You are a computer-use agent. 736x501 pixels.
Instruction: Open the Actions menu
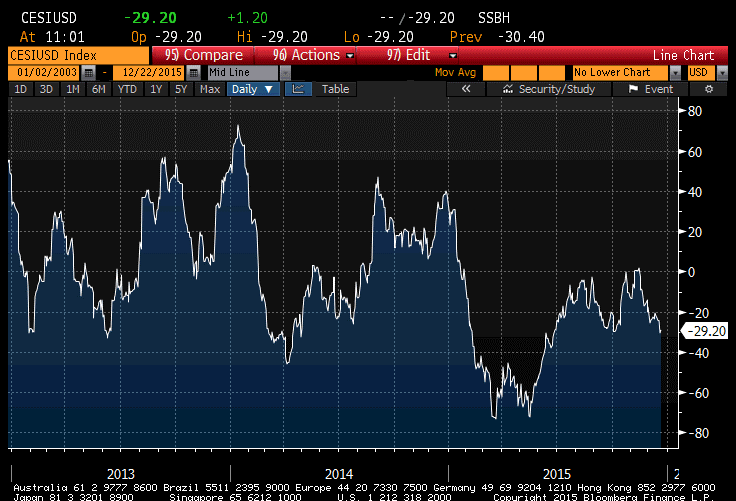[307, 55]
